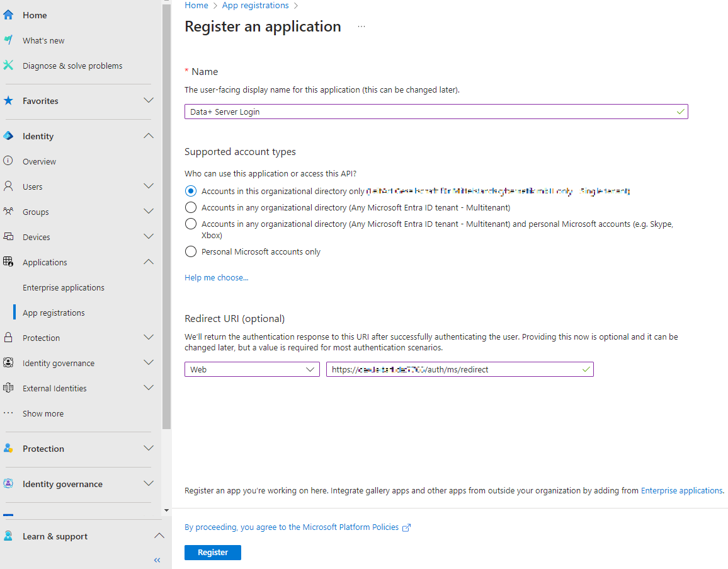Open the Web platform type dropdown
Image resolution: width=728 pixels, height=569 pixels.
click(252, 369)
